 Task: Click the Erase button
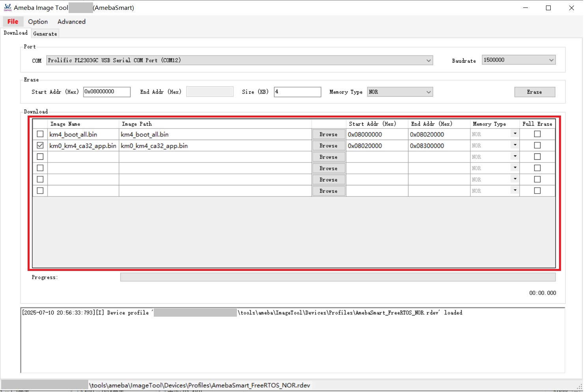click(534, 92)
